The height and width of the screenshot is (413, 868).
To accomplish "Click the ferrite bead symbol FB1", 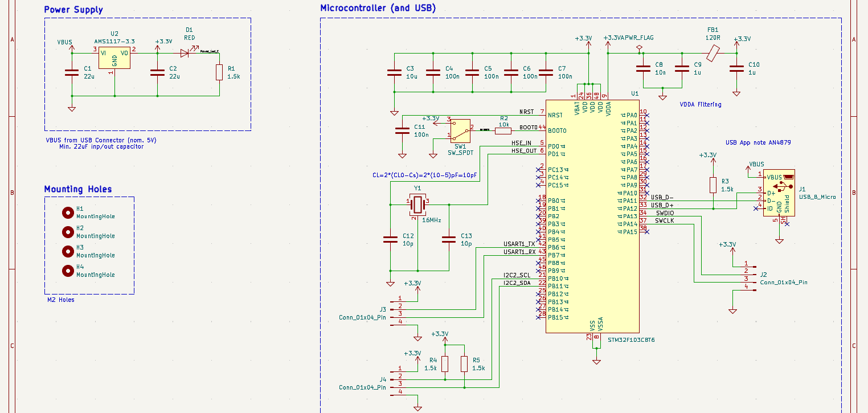I will click(713, 54).
